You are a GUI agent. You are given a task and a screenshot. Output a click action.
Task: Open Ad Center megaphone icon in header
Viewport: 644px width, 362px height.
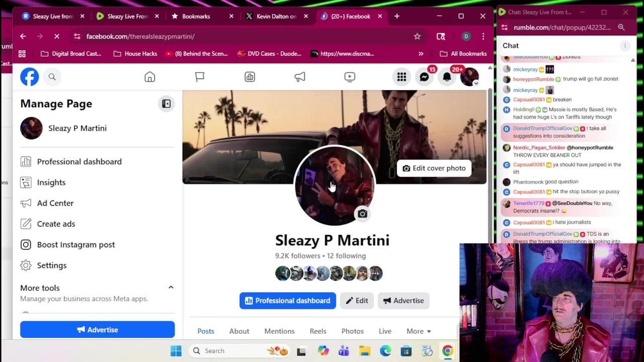300,77
